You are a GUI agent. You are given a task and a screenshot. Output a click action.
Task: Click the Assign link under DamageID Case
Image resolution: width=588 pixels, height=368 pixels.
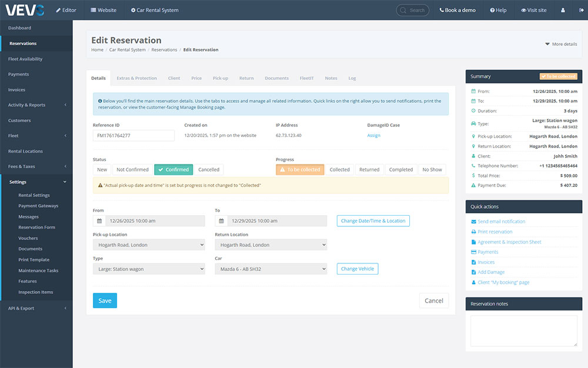pyautogui.click(x=373, y=135)
